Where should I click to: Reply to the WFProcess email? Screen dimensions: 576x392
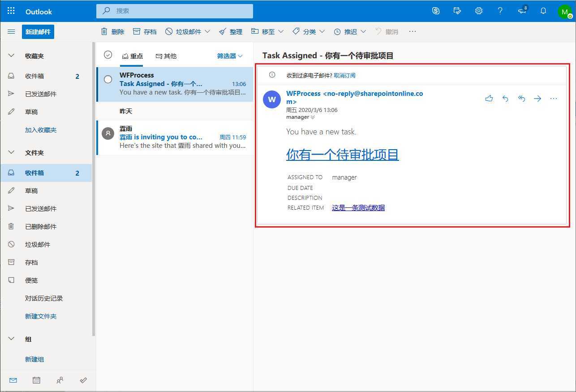[505, 99]
